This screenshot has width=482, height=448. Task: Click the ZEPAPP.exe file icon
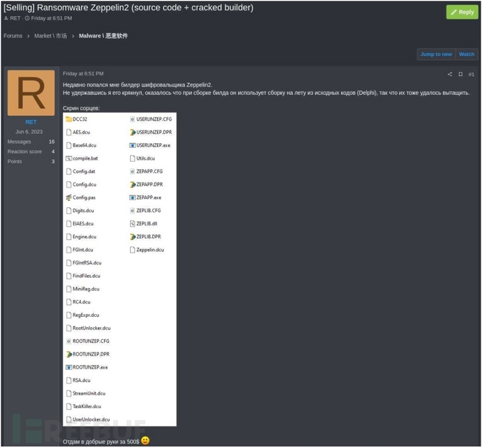coord(133,197)
